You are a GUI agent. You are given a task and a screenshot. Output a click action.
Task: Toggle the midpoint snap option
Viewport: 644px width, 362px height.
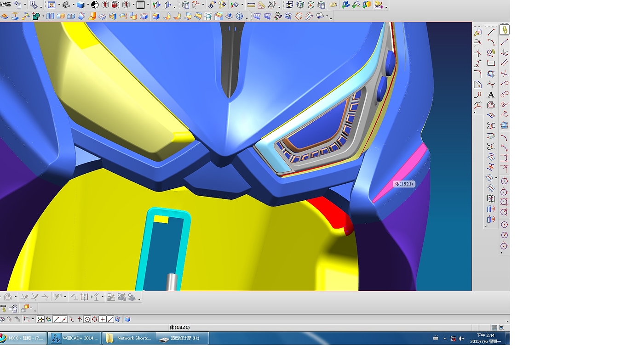coord(64,319)
